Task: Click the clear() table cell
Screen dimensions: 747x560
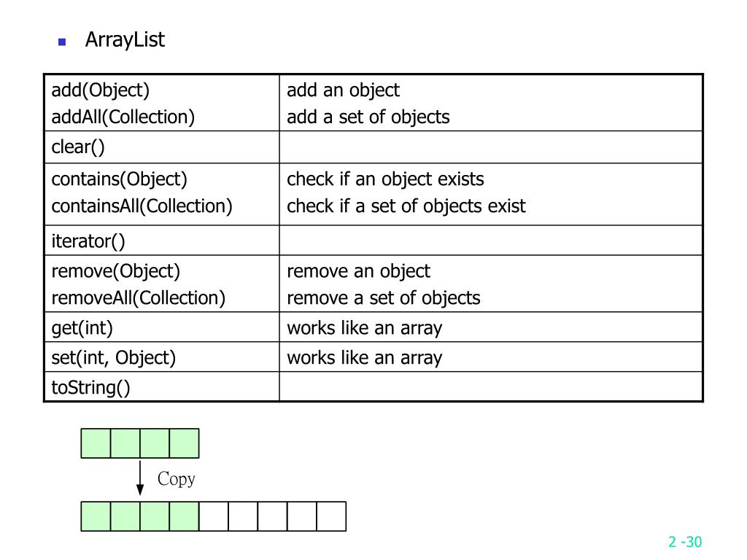Action: pos(161,147)
